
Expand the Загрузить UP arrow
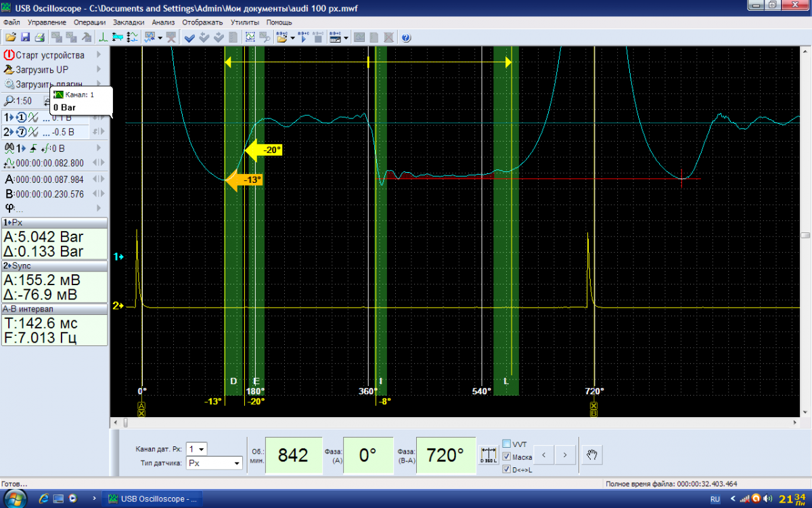[99, 69]
